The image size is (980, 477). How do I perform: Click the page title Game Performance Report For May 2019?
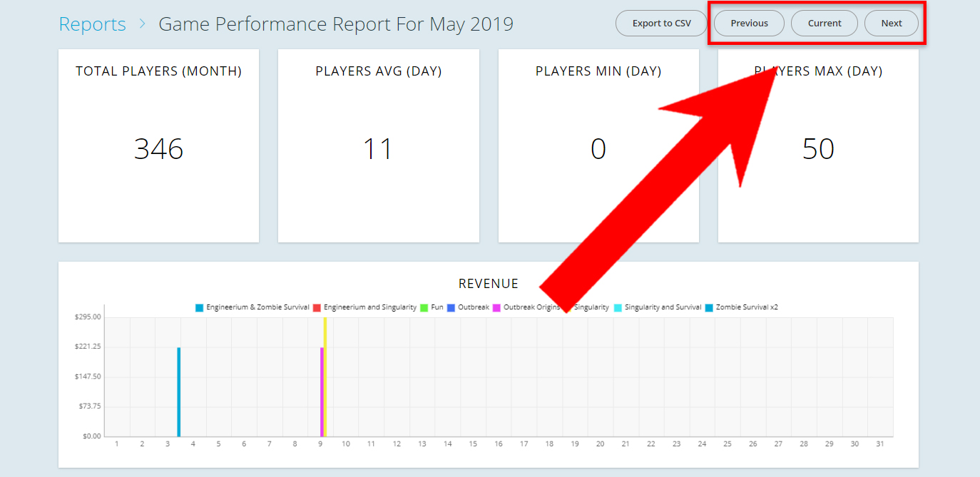(x=336, y=24)
